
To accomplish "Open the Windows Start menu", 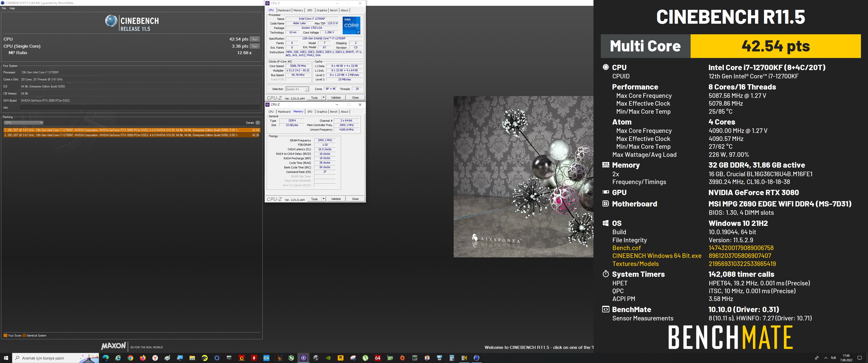I will 6,358.
